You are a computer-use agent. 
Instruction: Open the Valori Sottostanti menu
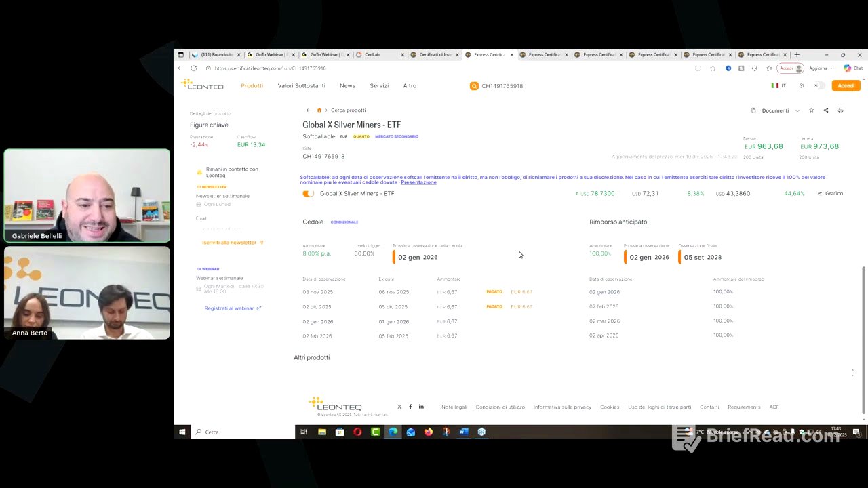coord(301,86)
